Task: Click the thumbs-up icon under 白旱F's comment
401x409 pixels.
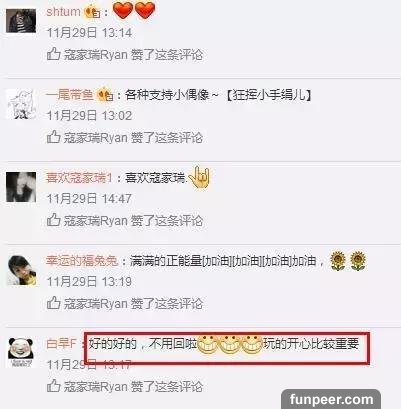Action: (53, 386)
